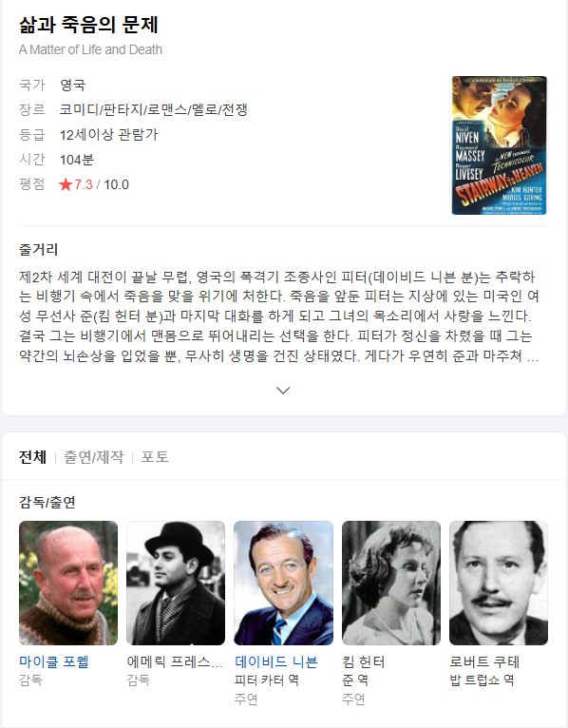Open the 마이클 포웰 name link
This screenshot has width=568, height=728.
(54, 661)
